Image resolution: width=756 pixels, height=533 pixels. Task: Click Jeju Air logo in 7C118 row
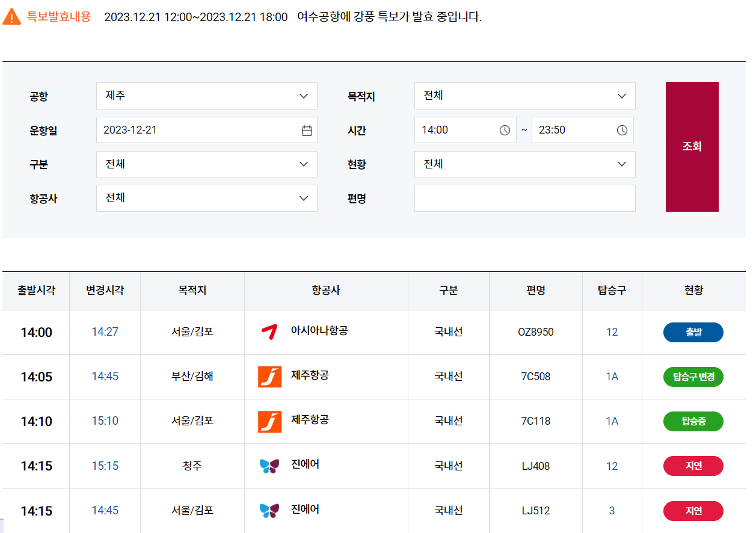269,421
